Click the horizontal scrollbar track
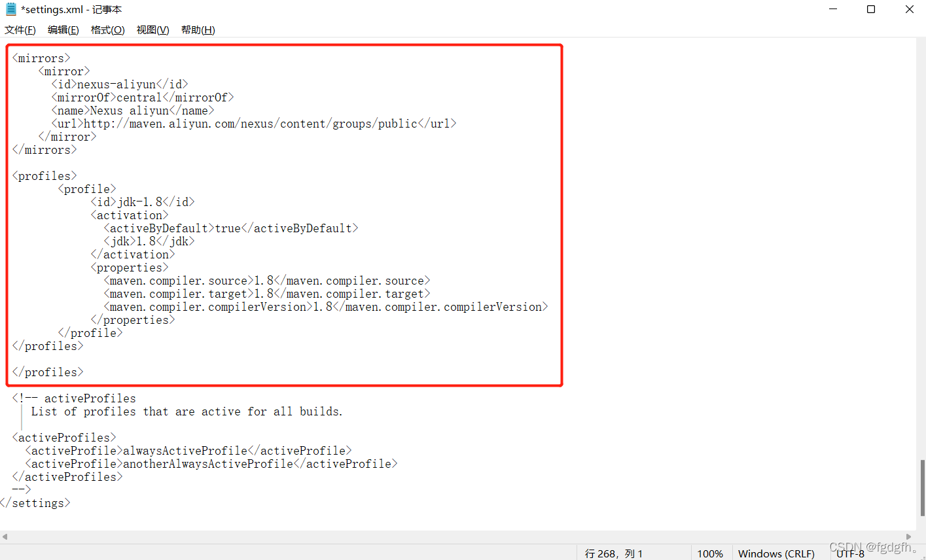 (x=458, y=536)
